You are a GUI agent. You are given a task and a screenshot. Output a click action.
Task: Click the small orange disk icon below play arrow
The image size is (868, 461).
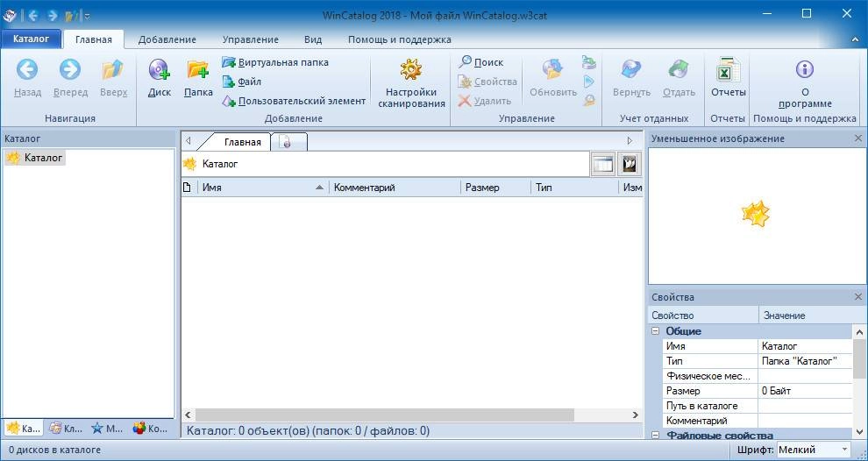tap(589, 101)
